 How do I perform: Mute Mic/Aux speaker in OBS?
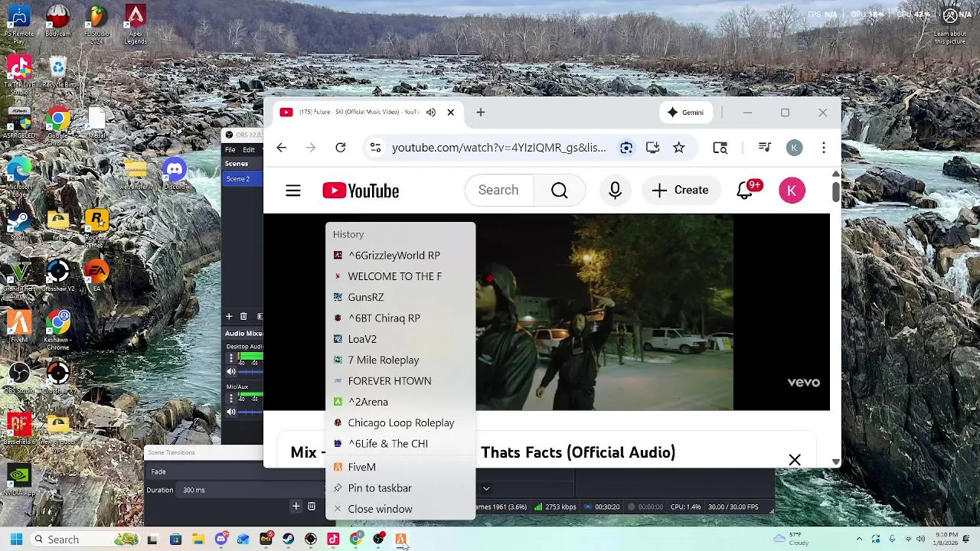(231, 412)
